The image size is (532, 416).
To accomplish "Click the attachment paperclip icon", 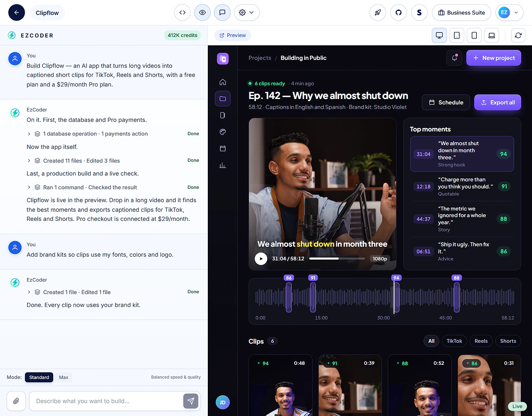I will [16, 401].
